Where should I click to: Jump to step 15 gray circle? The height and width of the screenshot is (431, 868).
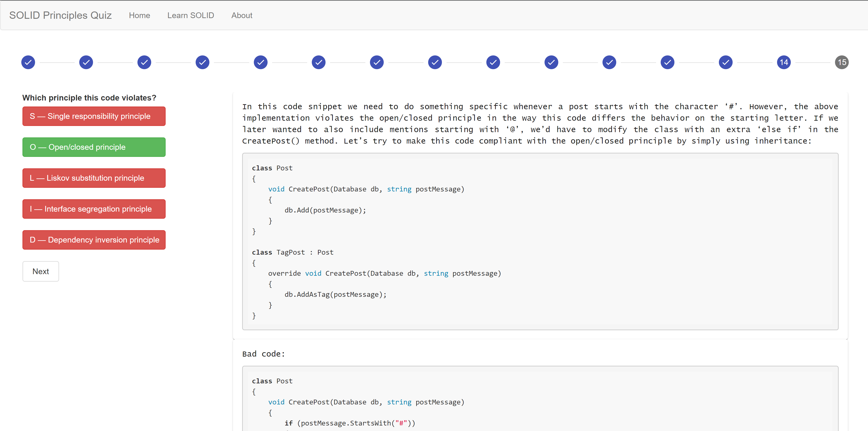[x=842, y=62]
